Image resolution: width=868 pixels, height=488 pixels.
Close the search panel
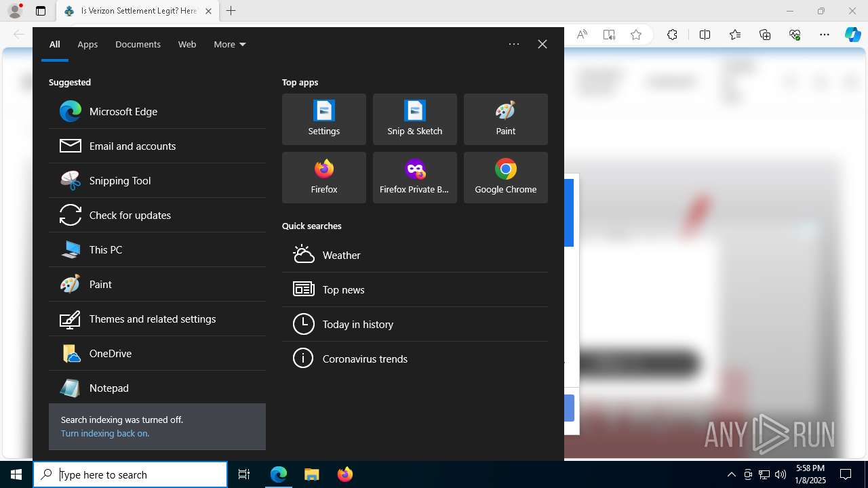click(542, 44)
